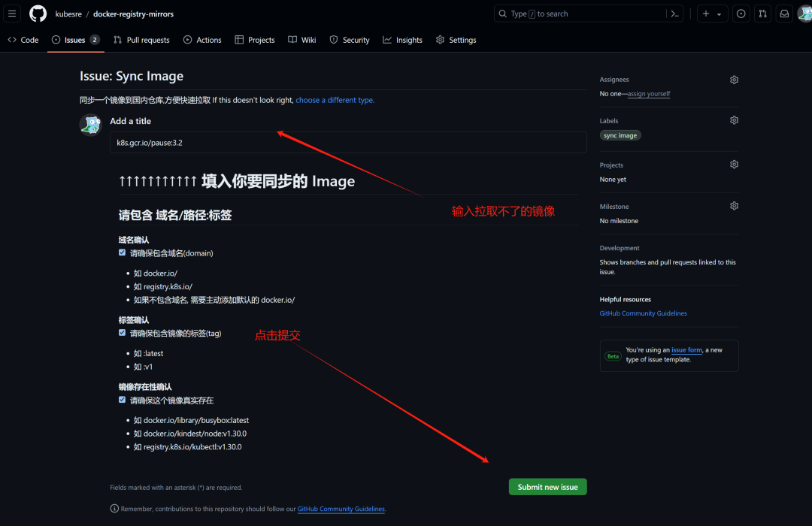Open the hamburger navigation menu
Image resolution: width=812 pixels, height=526 pixels.
pos(12,14)
